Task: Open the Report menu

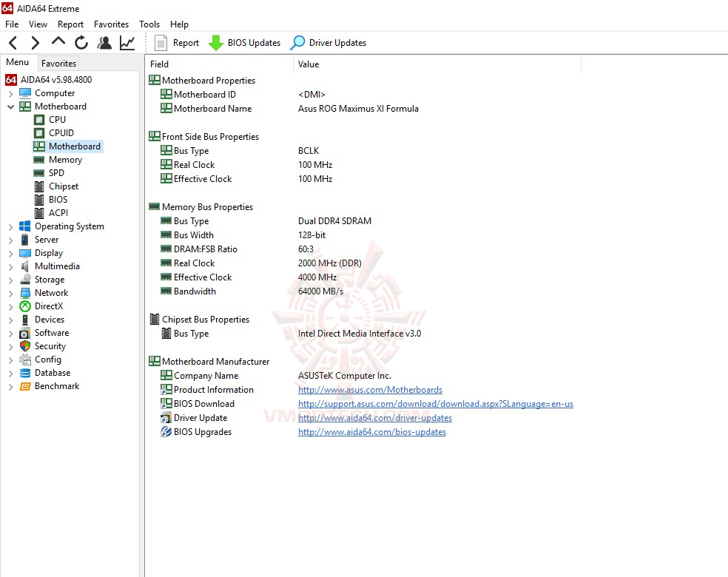Action: [70, 24]
